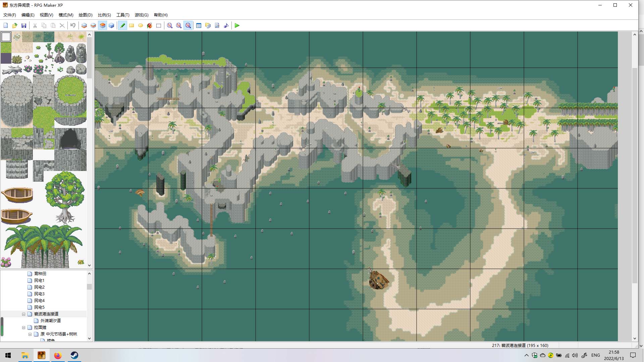Choose the dashed Select tool

159,25
